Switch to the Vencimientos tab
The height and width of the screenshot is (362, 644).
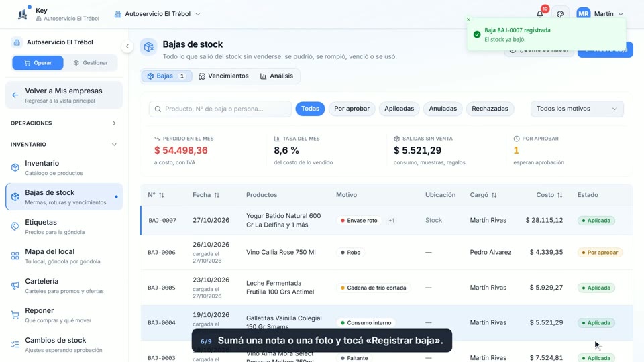223,76
